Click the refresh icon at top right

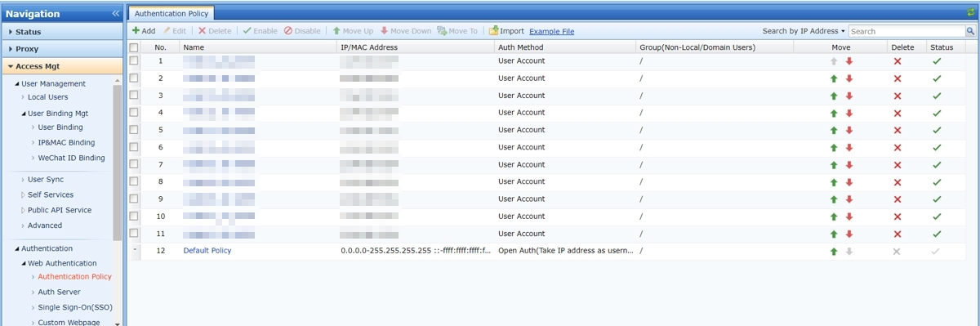pyautogui.click(x=970, y=12)
